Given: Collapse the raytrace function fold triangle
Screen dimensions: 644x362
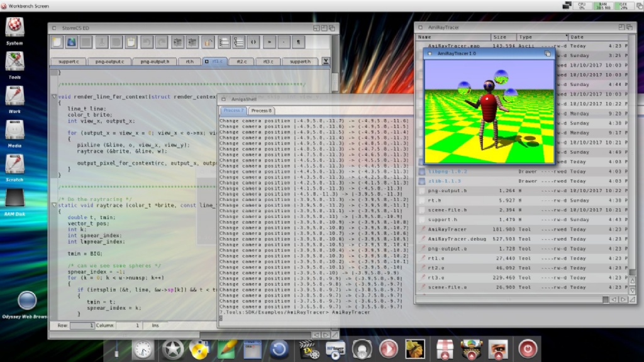Looking at the screenshot, I should (54, 205).
